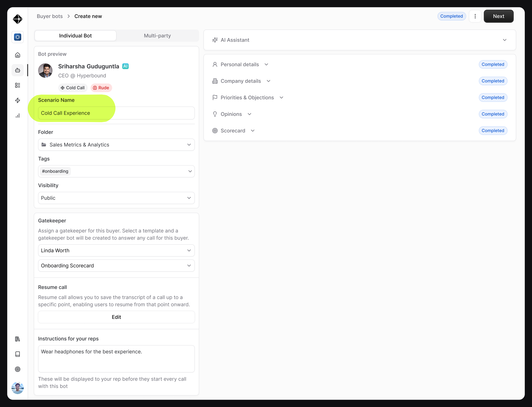Click Completed badge for Company details
532x407 pixels.
[x=493, y=81]
